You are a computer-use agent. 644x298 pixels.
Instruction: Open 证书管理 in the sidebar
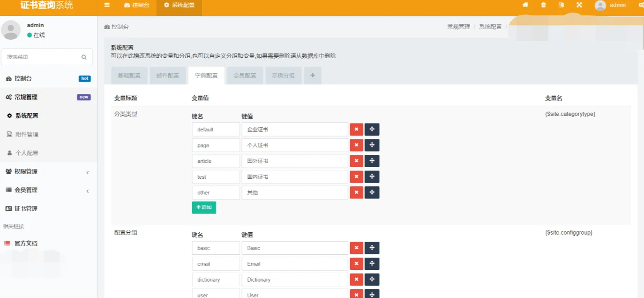(x=49, y=208)
